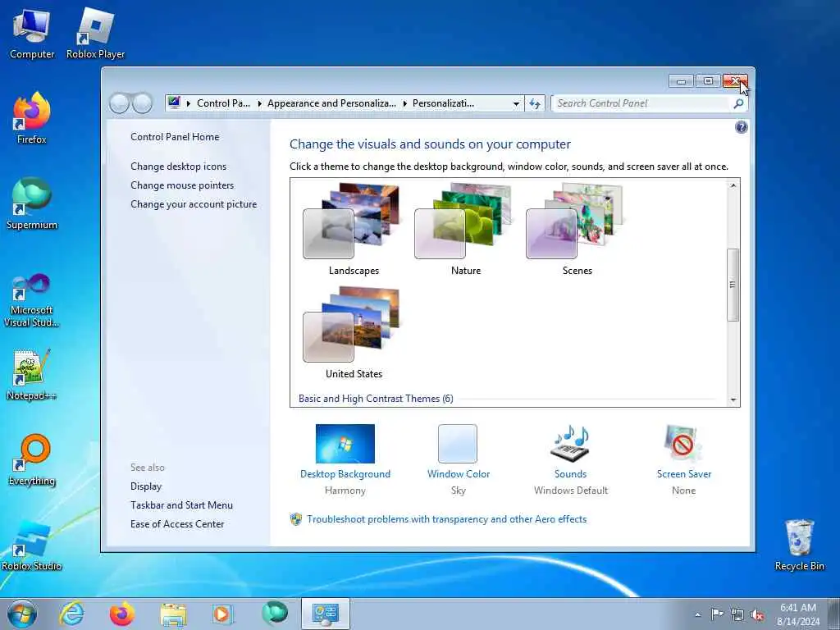
Task: Open Control Panel Home link
Action: pyautogui.click(x=175, y=137)
